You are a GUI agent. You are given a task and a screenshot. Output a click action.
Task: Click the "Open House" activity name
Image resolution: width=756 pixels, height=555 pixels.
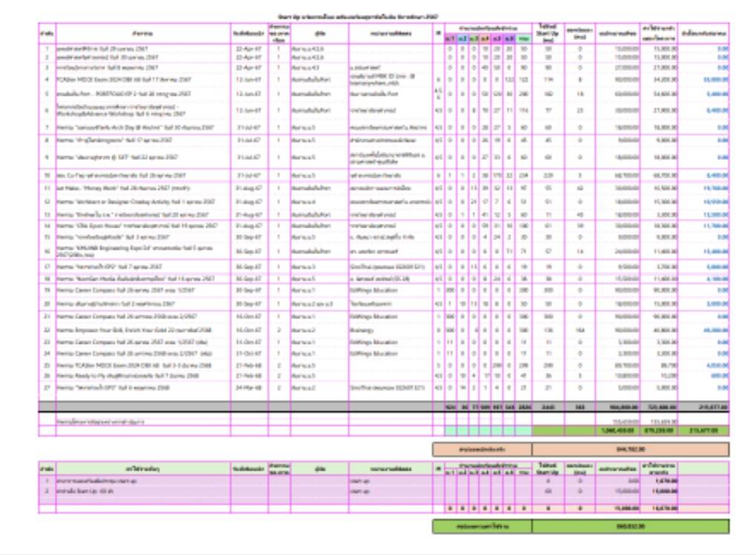tap(137, 226)
